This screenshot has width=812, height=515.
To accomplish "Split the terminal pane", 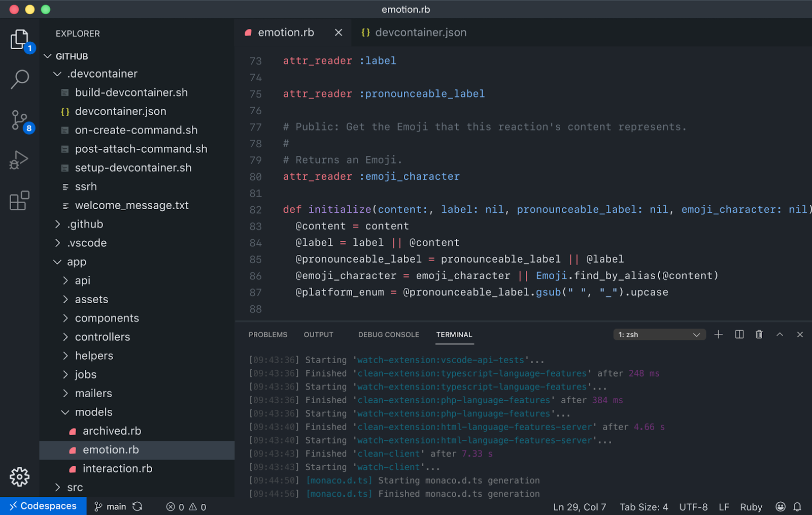I will pyautogui.click(x=739, y=334).
